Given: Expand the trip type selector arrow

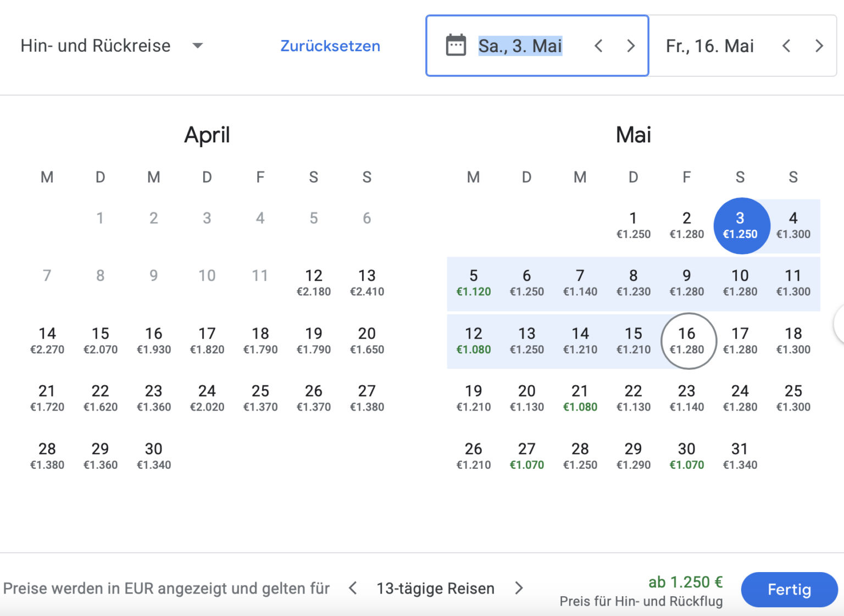Looking at the screenshot, I should (198, 46).
